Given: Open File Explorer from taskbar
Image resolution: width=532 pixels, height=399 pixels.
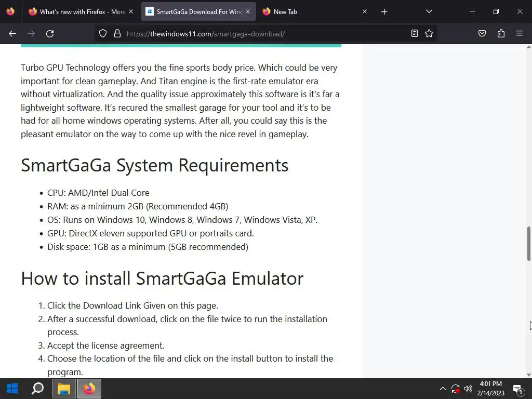Looking at the screenshot, I should coord(64,389).
